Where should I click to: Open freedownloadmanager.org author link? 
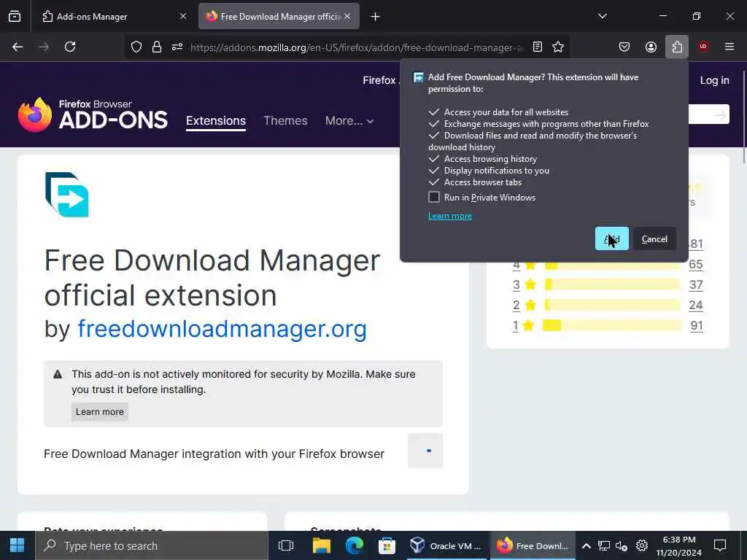pos(222,329)
